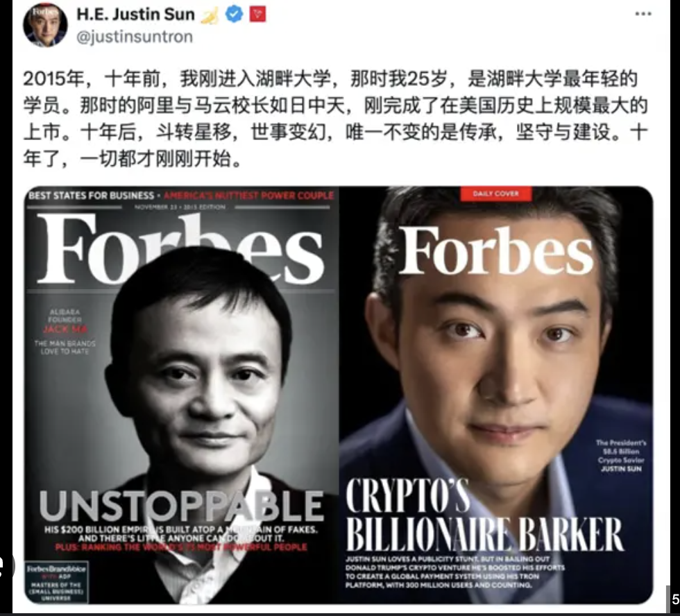
Task: Click the JUSTIN SUN caption on the right cover
Action: coord(620,469)
